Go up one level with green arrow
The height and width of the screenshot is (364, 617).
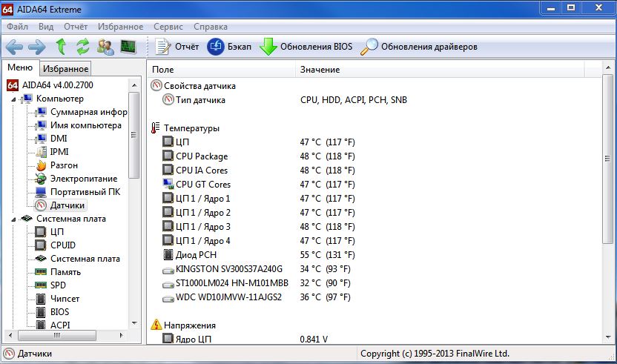coord(61,47)
